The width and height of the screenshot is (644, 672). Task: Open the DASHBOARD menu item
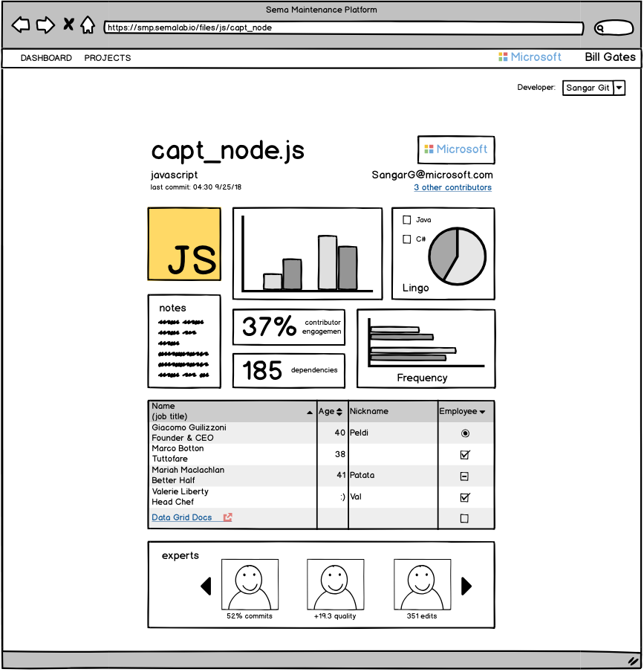coord(46,58)
